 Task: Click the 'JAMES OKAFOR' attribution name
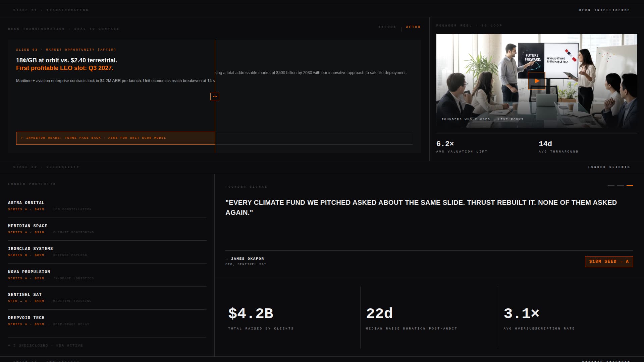click(x=248, y=259)
